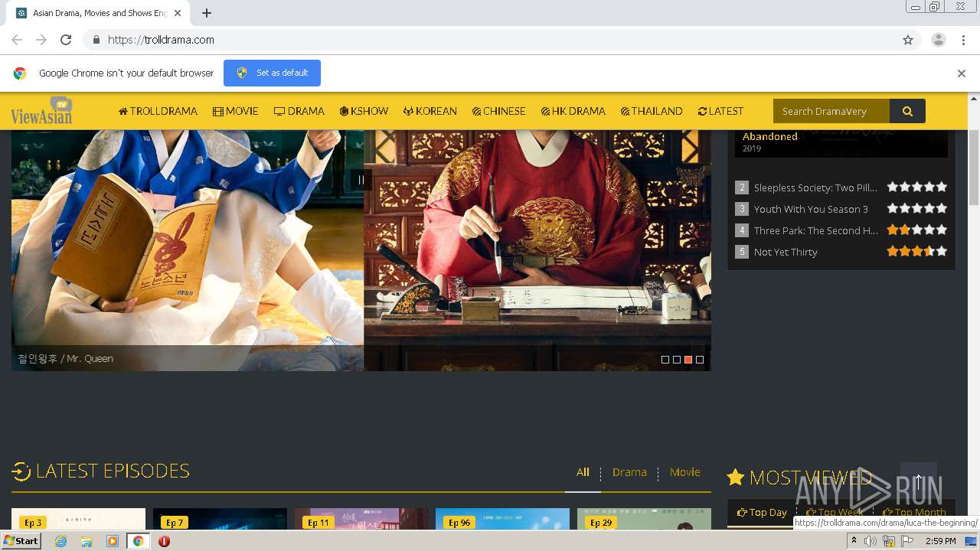Open the Abandoned 2019 title
This screenshot has width=980, height=551.
pyautogui.click(x=770, y=136)
